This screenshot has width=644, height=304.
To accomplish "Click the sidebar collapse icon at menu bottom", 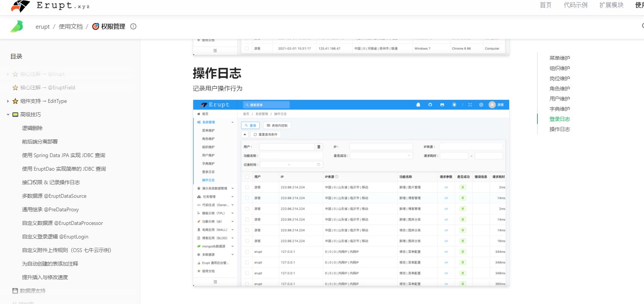I will coord(215,281).
